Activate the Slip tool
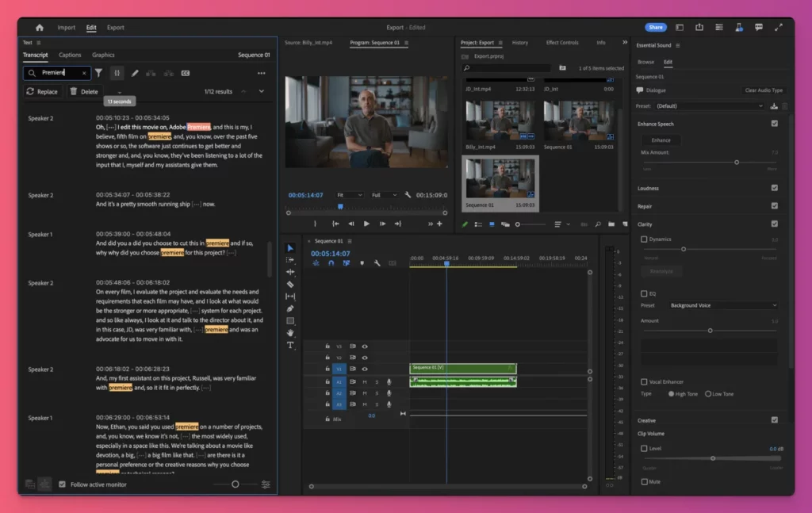The height and width of the screenshot is (513, 812). [290, 296]
